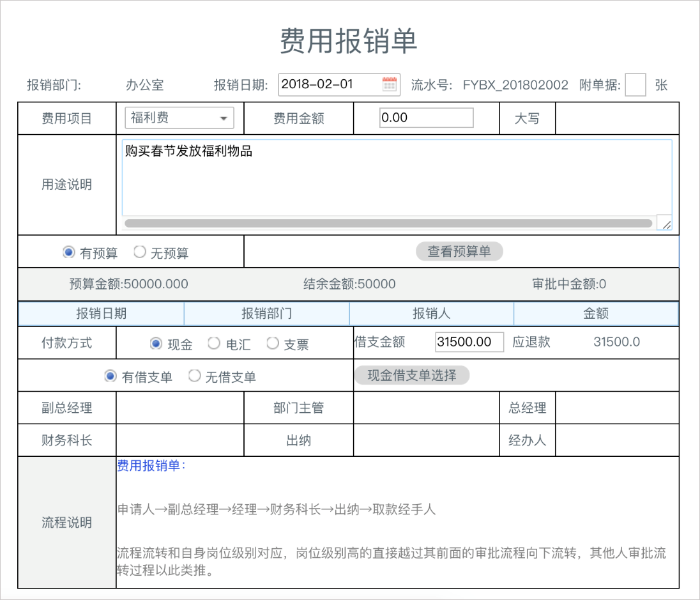Click the 金额 column header
Screen dimensions: 700x600
[597, 313]
